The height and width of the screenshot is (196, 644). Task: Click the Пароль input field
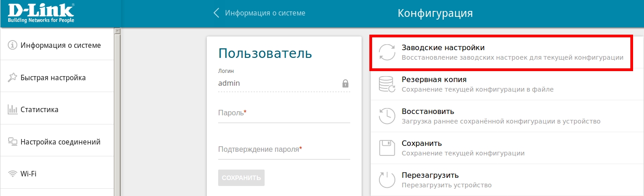pyautogui.click(x=284, y=113)
